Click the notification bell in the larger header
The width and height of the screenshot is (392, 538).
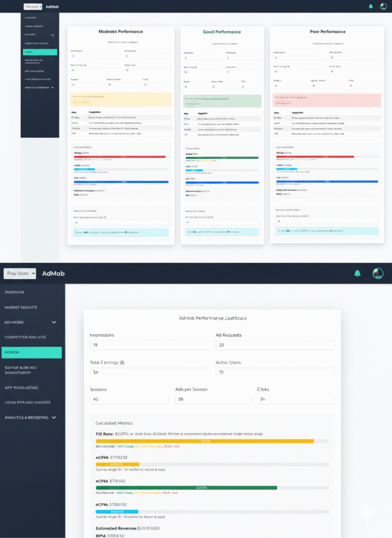(357, 273)
